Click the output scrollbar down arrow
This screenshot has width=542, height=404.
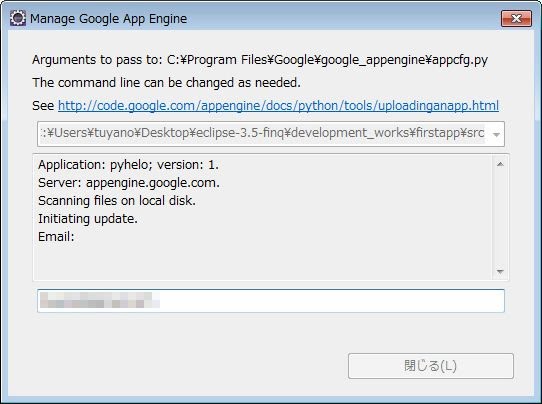500,271
